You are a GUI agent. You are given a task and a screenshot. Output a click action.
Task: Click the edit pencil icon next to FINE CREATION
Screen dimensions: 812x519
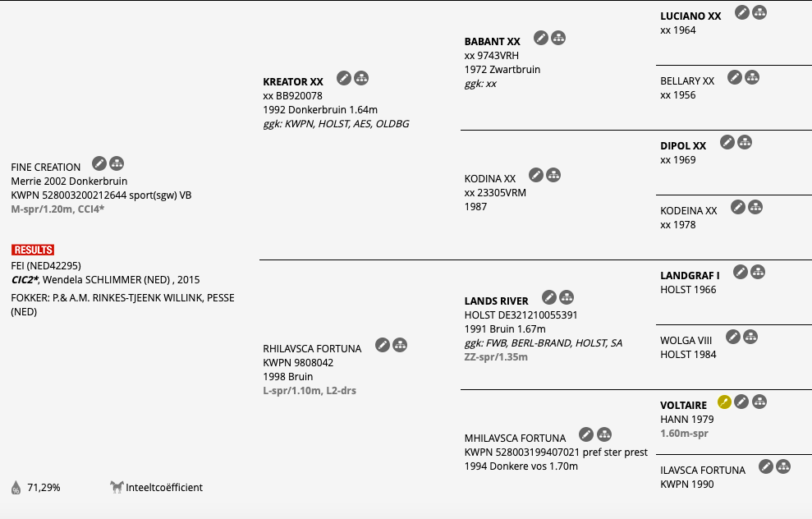[99, 163]
